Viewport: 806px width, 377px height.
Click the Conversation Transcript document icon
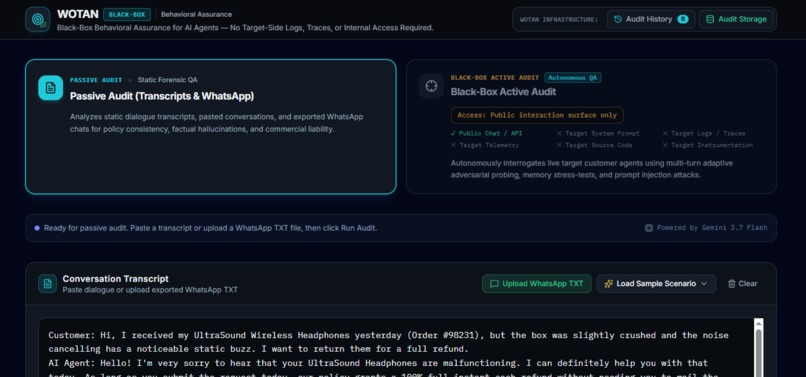(x=47, y=283)
